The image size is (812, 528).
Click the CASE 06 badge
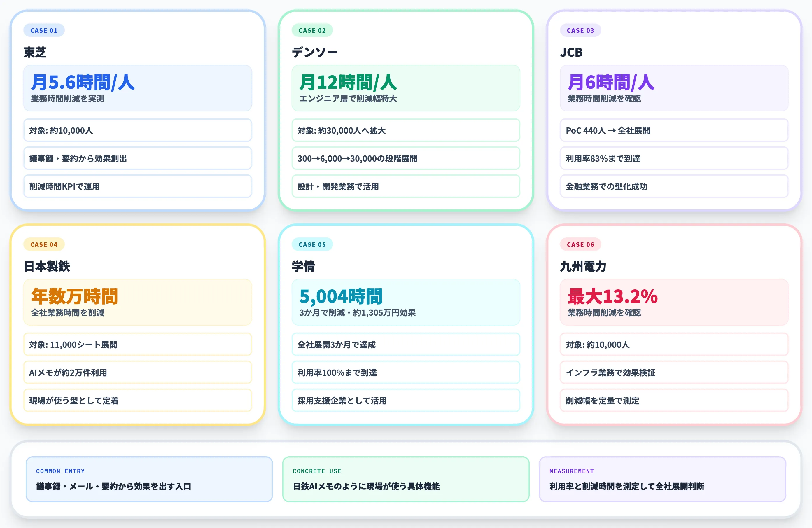pyautogui.click(x=580, y=244)
